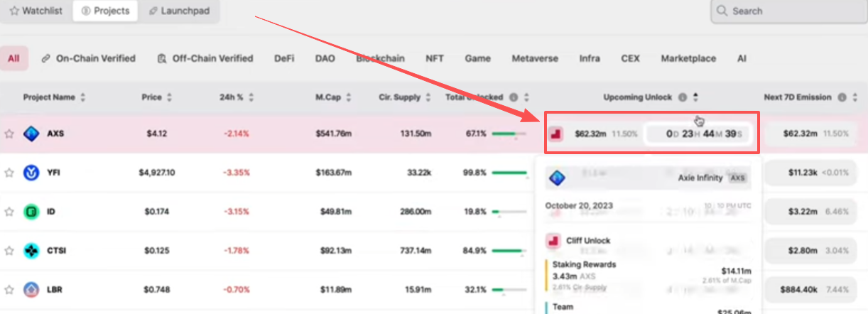Filter by On-Chain Verified
The image size is (868, 314).
[89, 59]
